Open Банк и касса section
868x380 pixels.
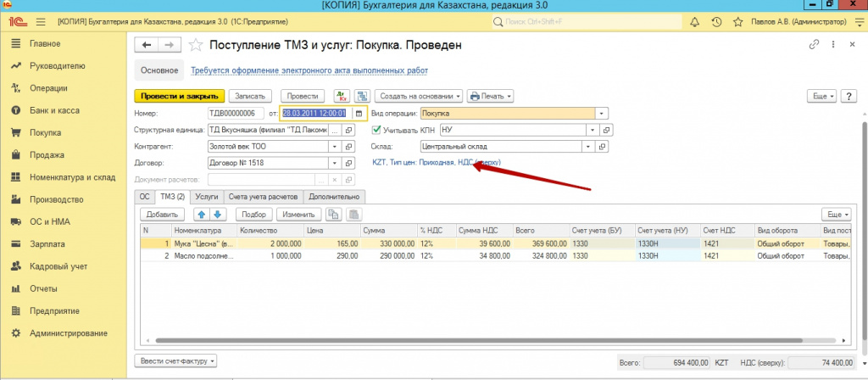(x=54, y=110)
